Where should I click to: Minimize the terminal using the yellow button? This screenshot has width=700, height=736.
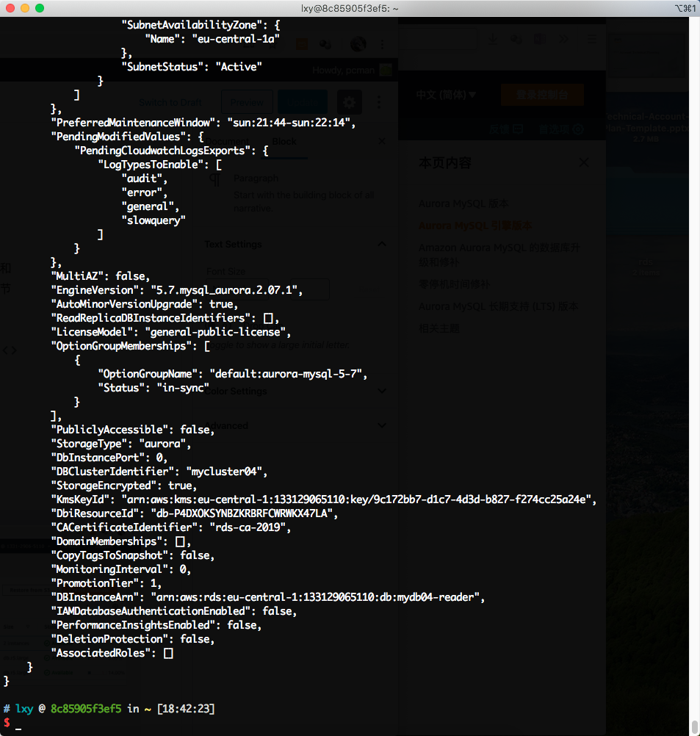click(x=24, y=8)
